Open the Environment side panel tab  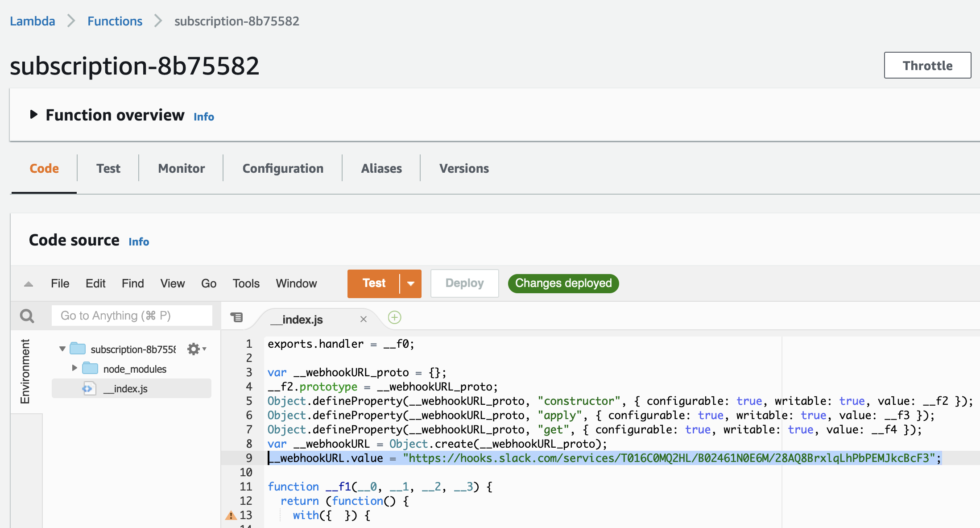(25, 371)
